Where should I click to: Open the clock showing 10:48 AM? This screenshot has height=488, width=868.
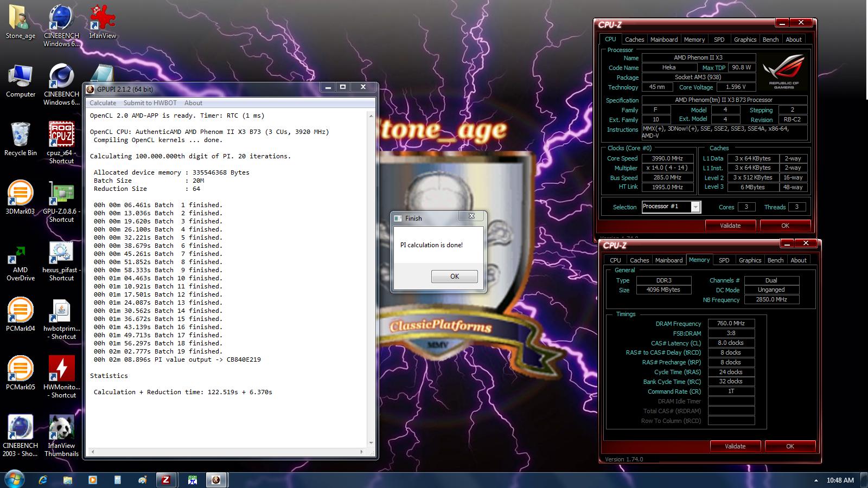(x=840, y=480)
